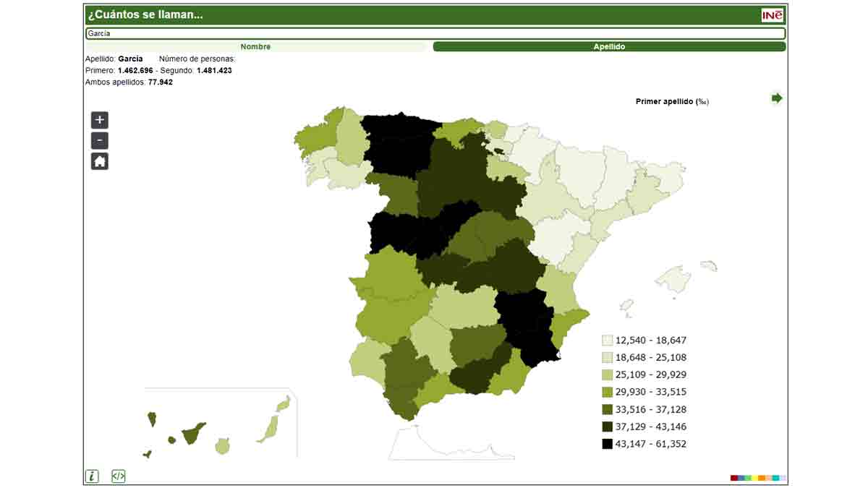The image size is (868, 488).
Task: Open the embed code icon
Action: 119,476
